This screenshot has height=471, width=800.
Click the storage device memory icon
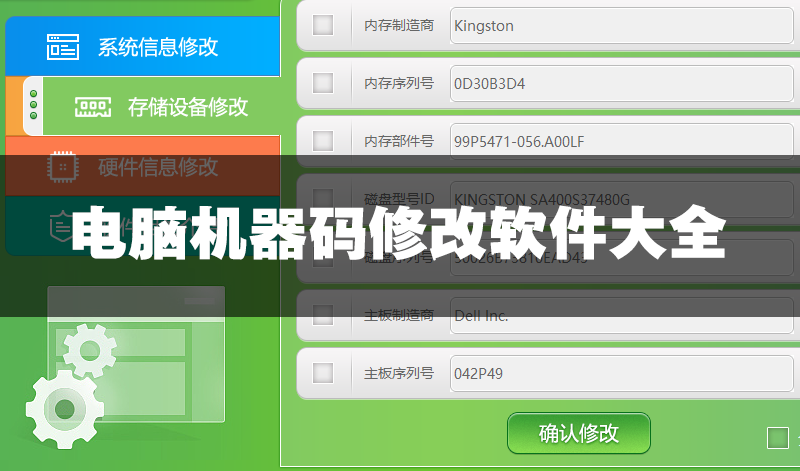[x=93, y=107]
